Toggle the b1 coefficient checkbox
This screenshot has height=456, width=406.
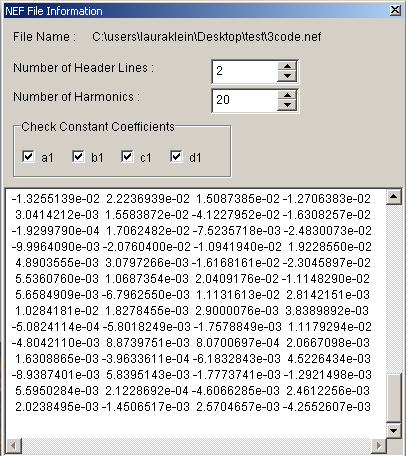[78, 156]
